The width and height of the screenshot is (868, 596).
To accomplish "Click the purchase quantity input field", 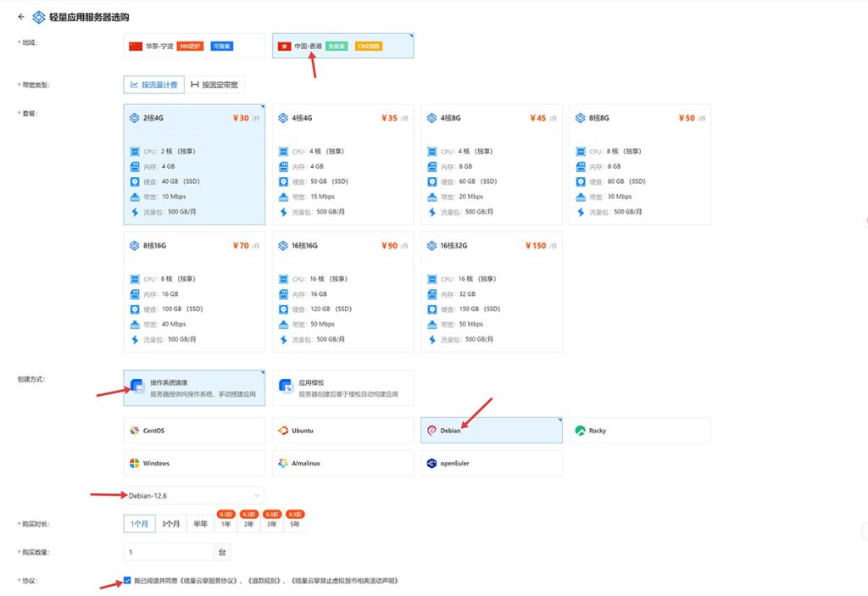I will [x=169, y=552].
